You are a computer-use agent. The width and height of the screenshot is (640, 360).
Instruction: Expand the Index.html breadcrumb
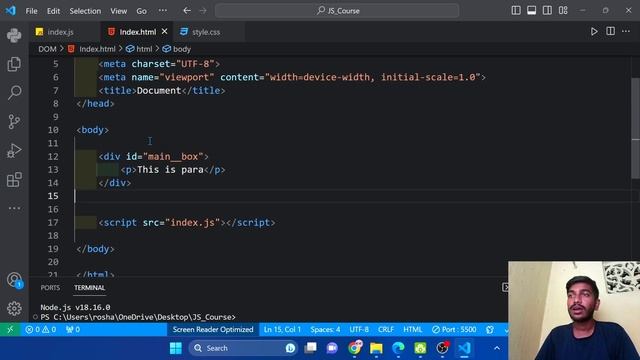click(x=97, y=49)
